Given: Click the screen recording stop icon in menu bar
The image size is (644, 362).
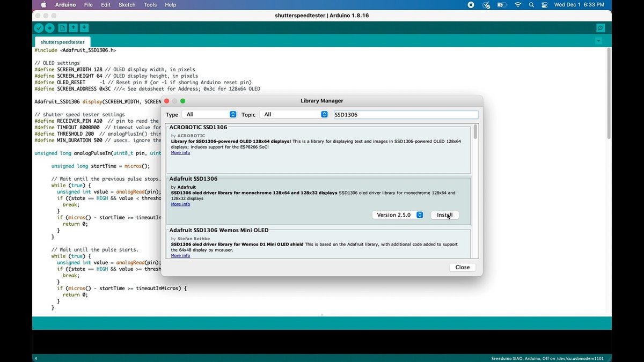Looking at the screenshot, I should coord(471,5).
